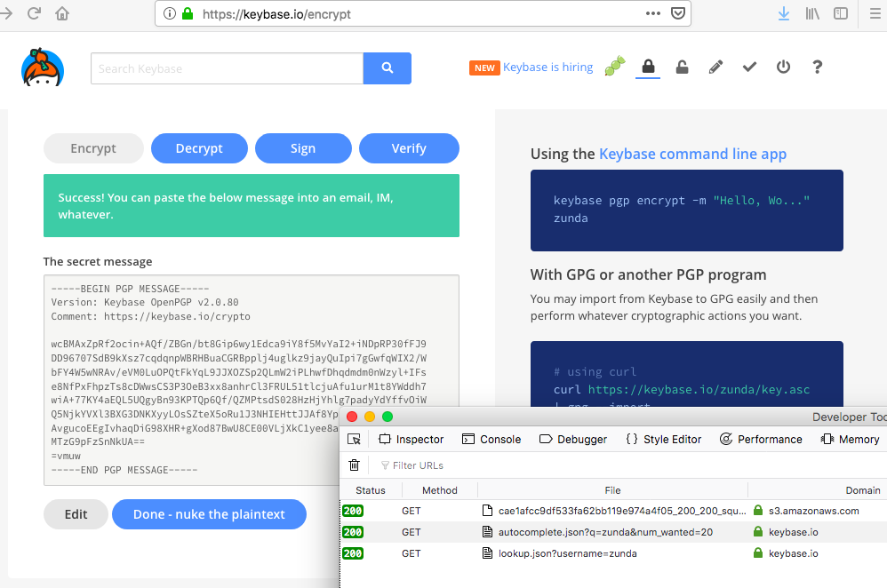
Task: Open the Performance devtools tab
Action: (x=761, y=440)
